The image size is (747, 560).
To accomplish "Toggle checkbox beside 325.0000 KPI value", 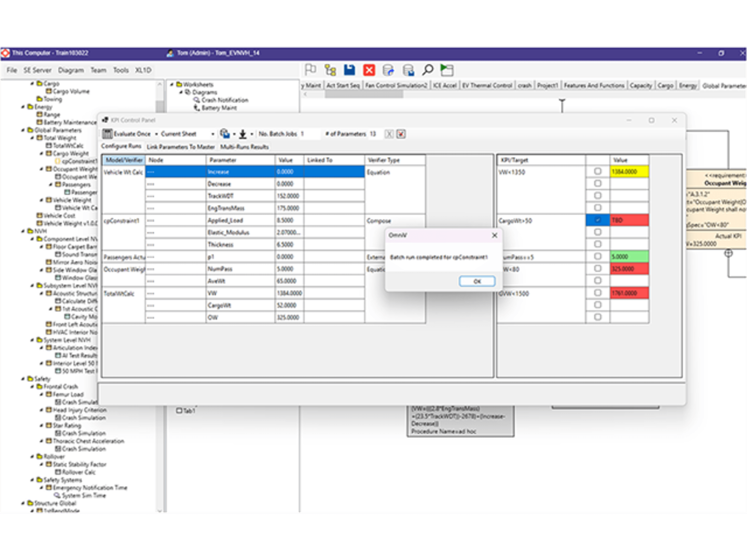I will tap(597, 269).
